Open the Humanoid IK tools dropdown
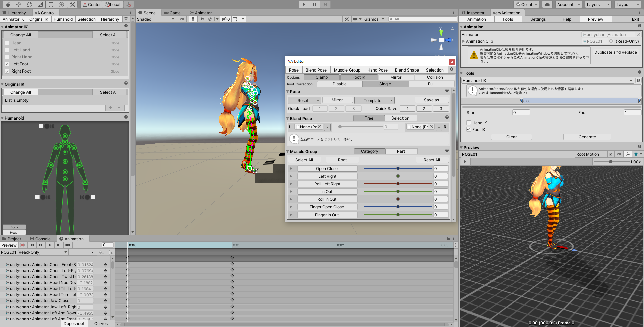 pyautogui.click(x=547, y=81)
